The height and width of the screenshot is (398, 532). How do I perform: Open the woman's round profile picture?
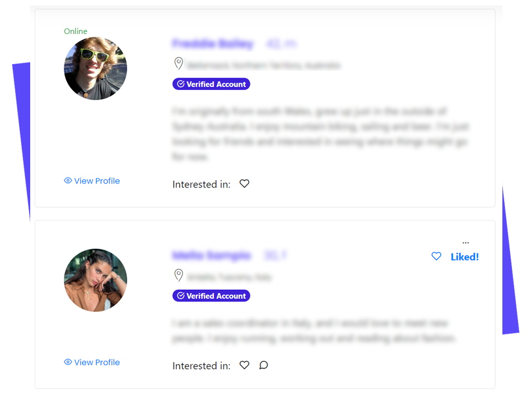coord(96,280)
